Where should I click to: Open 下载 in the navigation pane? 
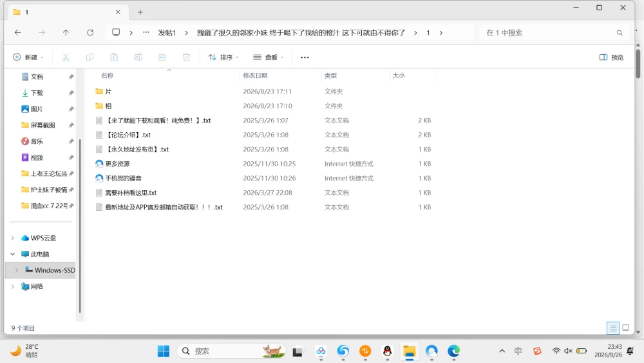(37, 93)
